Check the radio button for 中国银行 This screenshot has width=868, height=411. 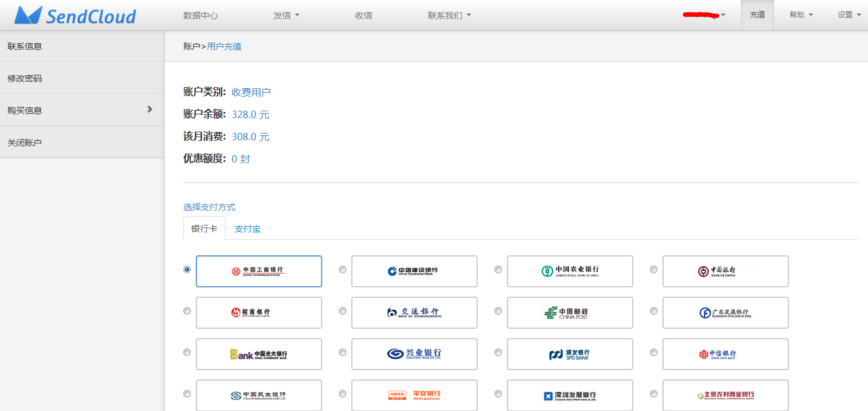click(654, 269)
